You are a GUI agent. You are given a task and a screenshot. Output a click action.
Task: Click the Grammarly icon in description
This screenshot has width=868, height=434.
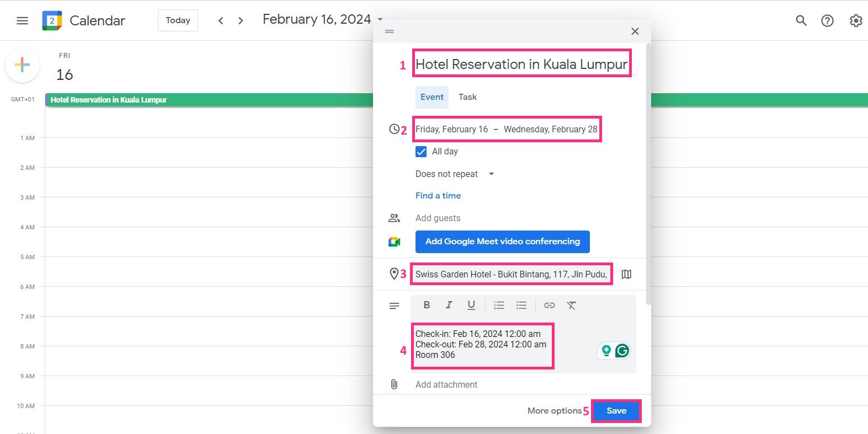point(622,351)
